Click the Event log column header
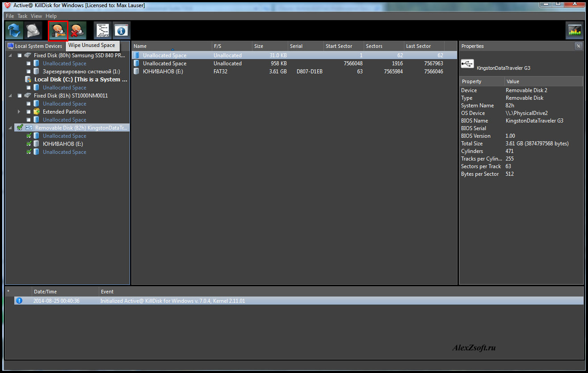 (341, 292)
